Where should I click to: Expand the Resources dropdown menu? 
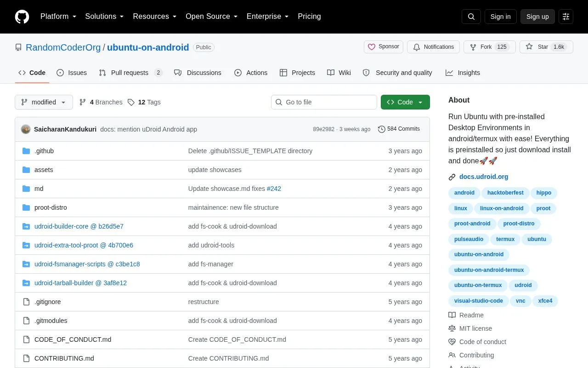point(155,17)
